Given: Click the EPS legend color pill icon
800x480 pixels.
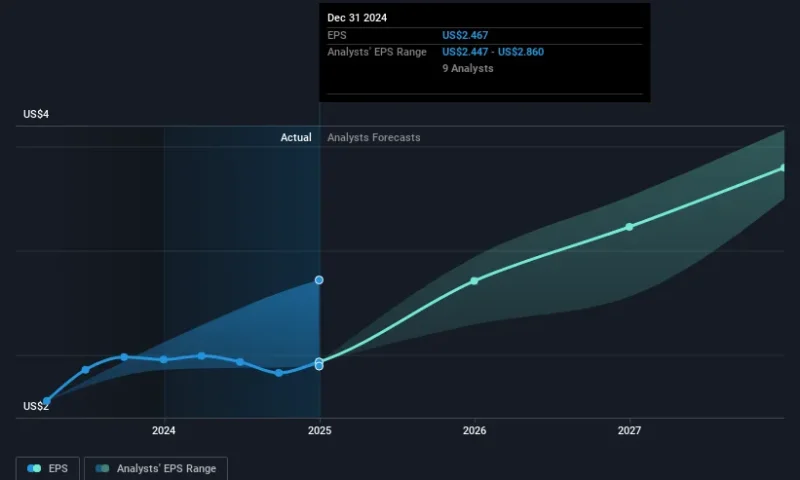Looking at the screenshot, I should click(x=35, y=468).
